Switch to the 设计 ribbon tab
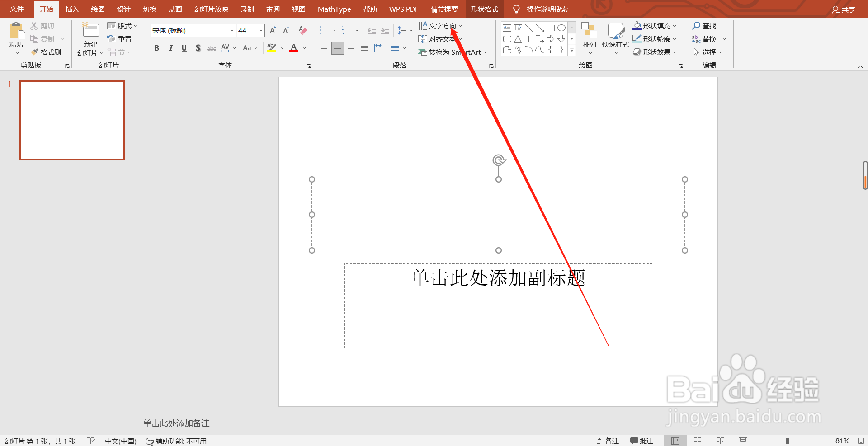This screenshot has height=446, width=868. point(123,9)
